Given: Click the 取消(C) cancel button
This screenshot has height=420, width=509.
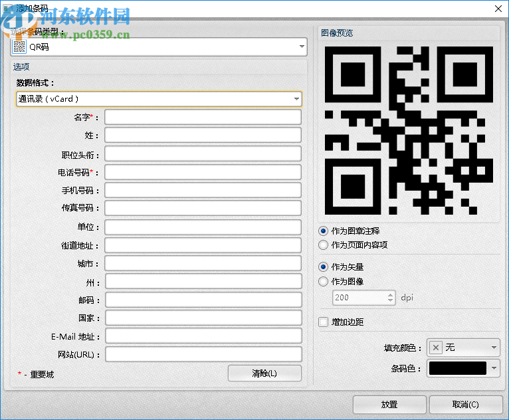Looking at the screenshot, I should pos(466,405).
